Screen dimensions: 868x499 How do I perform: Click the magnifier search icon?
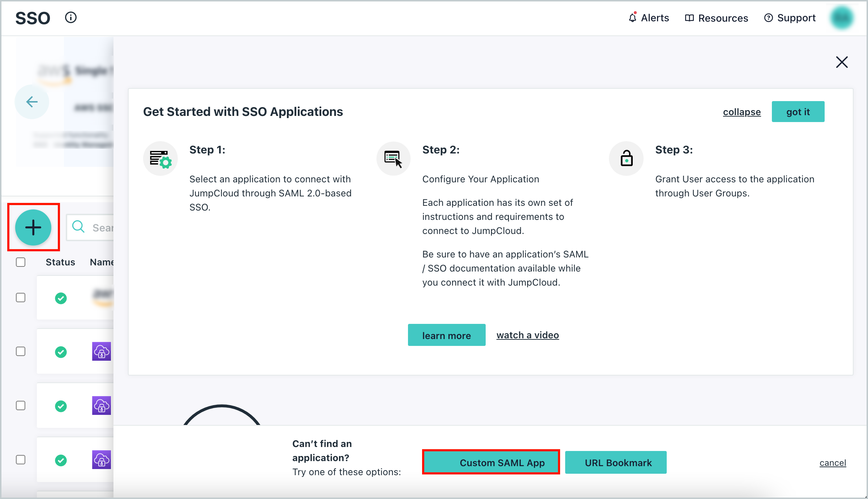(x=78, y=227)
